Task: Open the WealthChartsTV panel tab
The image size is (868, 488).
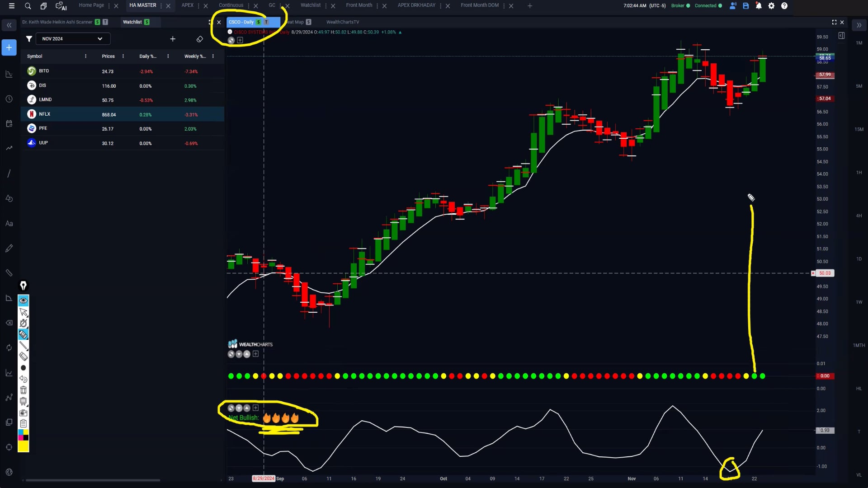Action: coord(343,22)
